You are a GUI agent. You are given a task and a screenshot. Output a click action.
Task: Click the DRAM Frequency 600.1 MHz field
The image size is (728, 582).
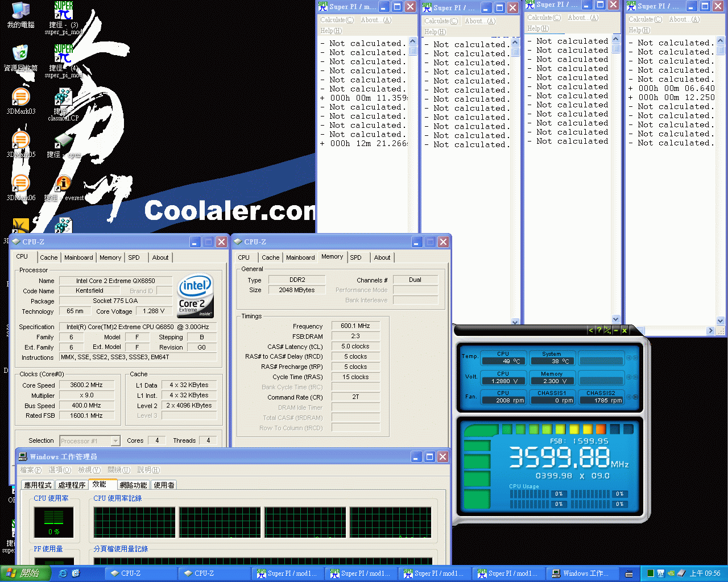(355, 326)
